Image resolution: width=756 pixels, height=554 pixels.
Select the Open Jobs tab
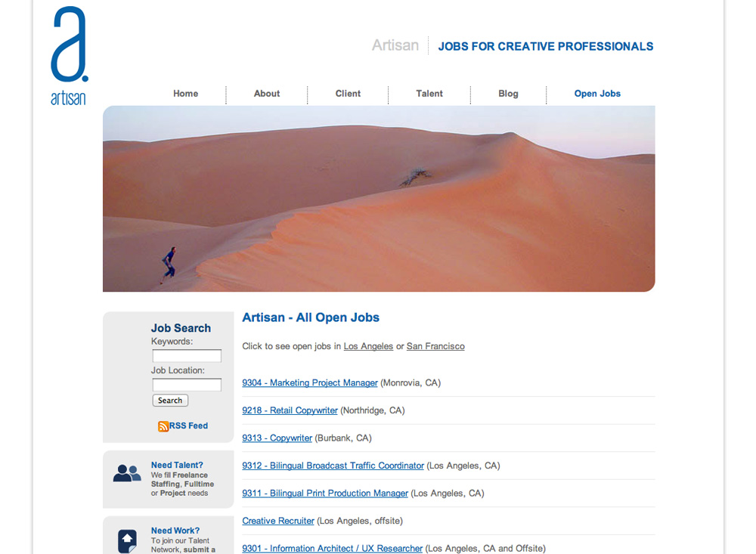point(597,94)
